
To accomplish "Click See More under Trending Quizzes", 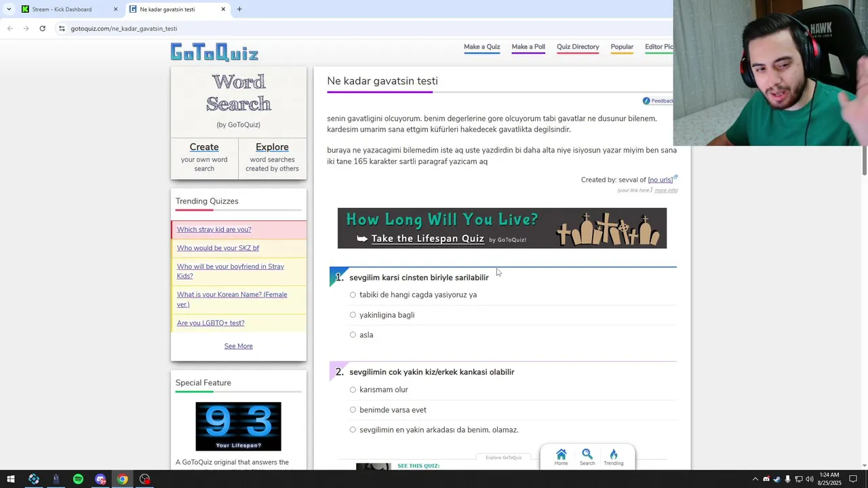I will click(239, 346).
